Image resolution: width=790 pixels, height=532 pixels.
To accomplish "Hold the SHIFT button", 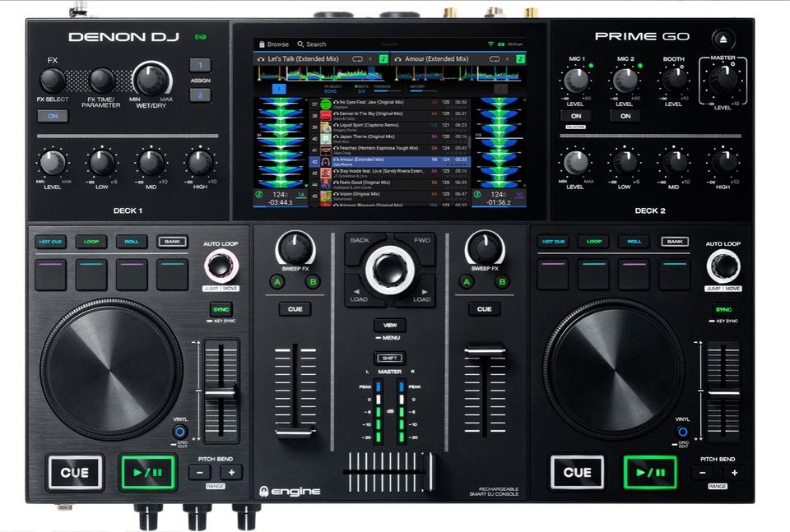I will pos(389,358).
